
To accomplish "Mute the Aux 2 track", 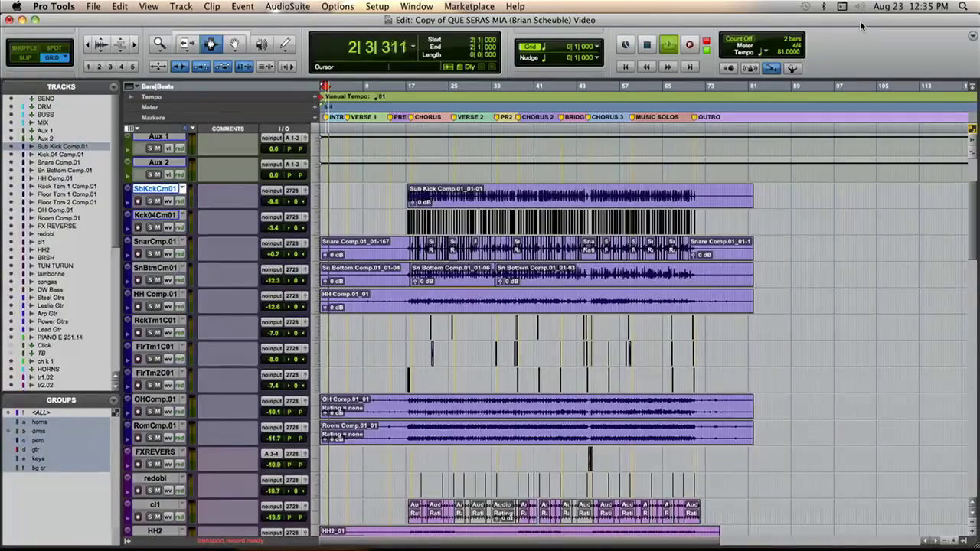I will 158,174.
